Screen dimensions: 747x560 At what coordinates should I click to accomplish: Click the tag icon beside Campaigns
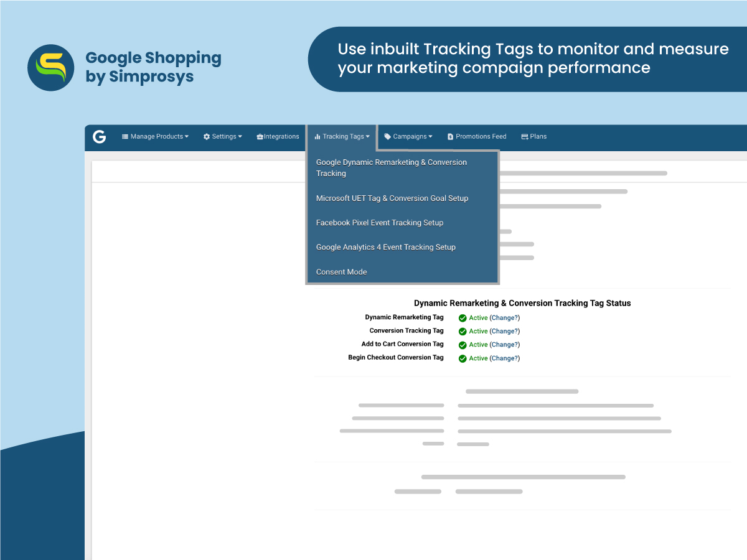coord(388,137)
